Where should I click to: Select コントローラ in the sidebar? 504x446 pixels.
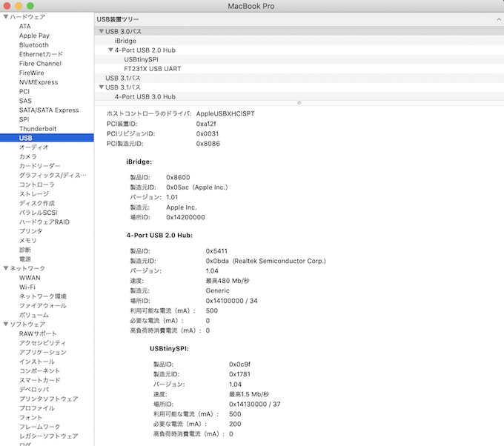pos(36,184)
